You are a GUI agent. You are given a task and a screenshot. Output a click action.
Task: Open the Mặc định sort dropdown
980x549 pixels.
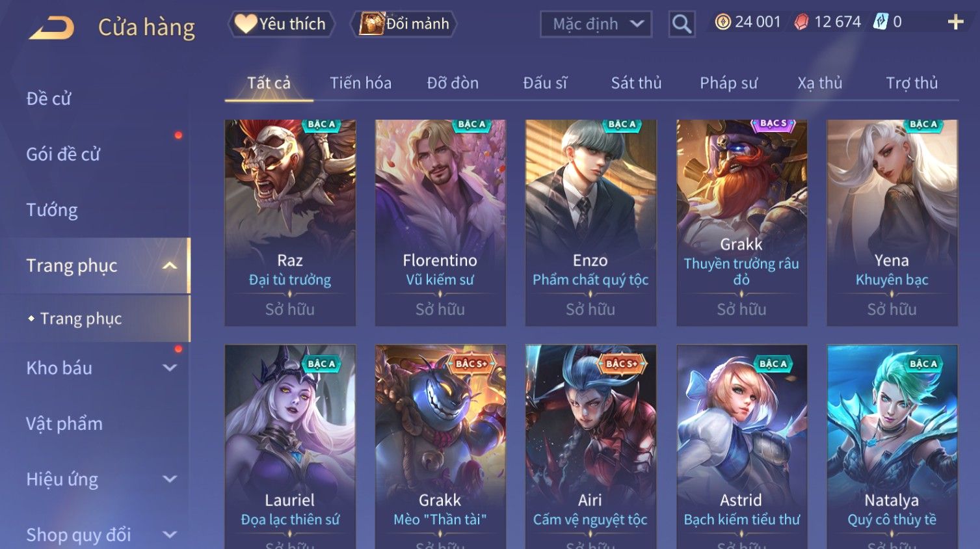tap(596, 24)
